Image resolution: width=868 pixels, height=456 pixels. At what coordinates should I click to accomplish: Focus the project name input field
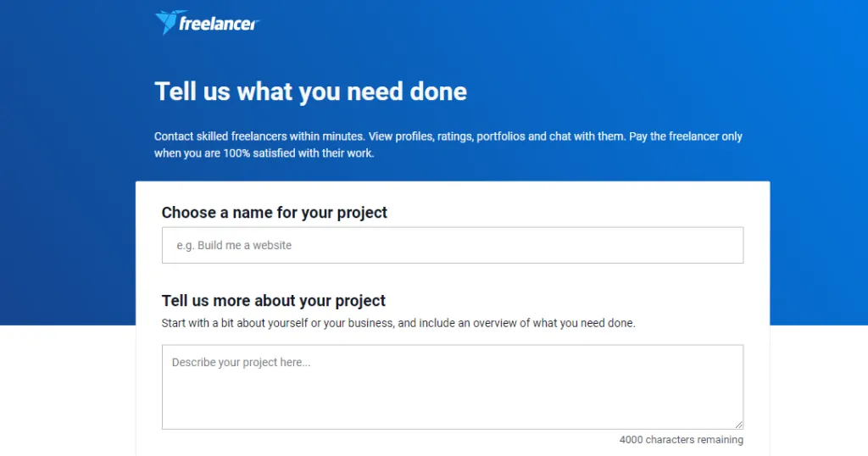tap(452, 245)
